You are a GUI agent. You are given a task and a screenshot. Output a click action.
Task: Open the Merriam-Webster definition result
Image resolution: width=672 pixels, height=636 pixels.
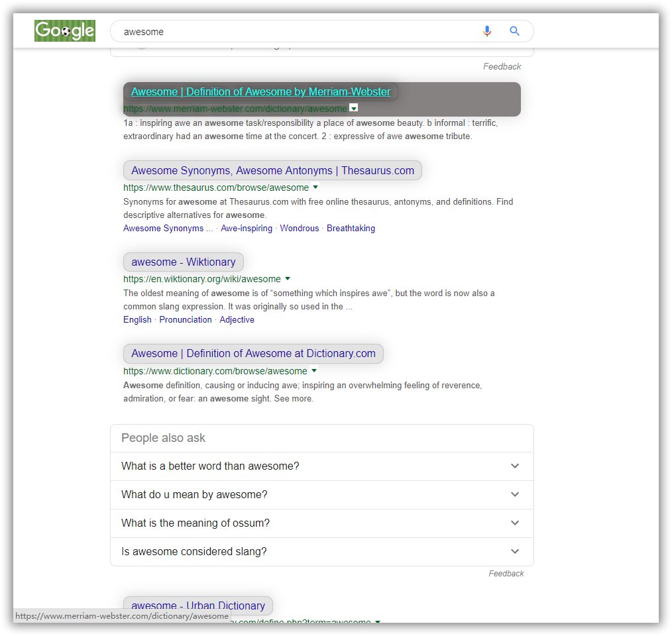(260, 91)
